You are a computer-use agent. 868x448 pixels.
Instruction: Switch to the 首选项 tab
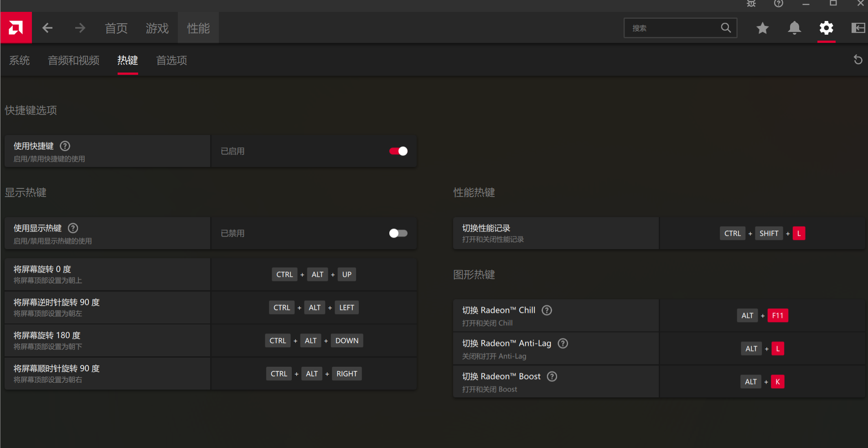coord(172,60)
